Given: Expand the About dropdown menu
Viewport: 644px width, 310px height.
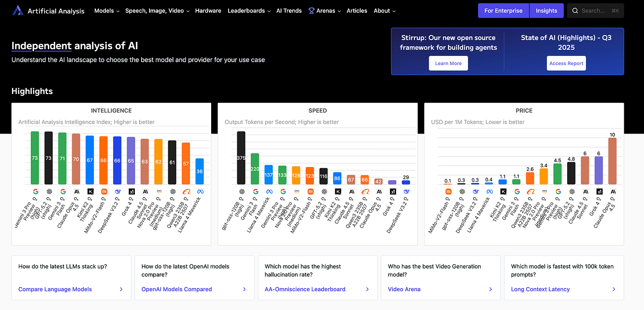Looking at the screenshot, I should [x=385, y=11].
